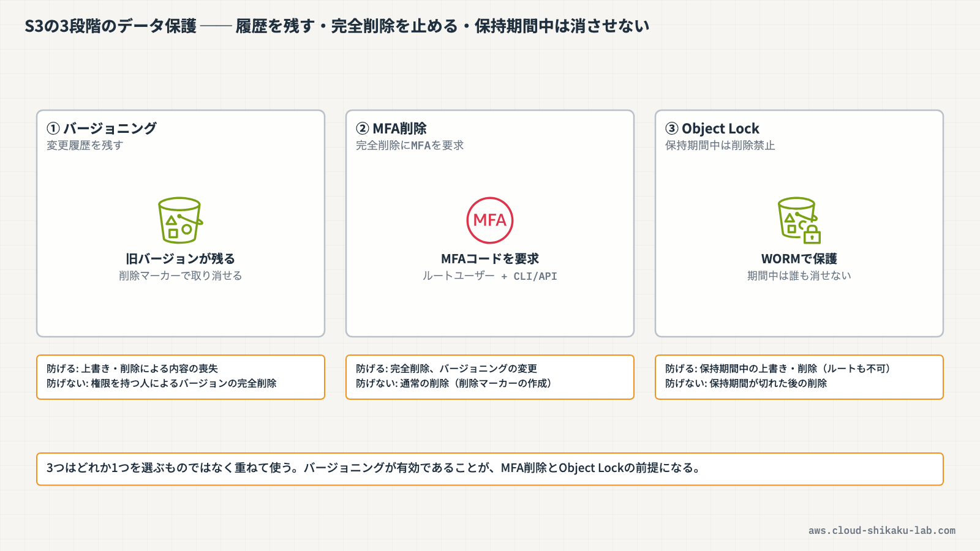Click the green S3 bucket icon under バージョニング
The height and width of the screenshot is (551, 980).
click(181, 220)
